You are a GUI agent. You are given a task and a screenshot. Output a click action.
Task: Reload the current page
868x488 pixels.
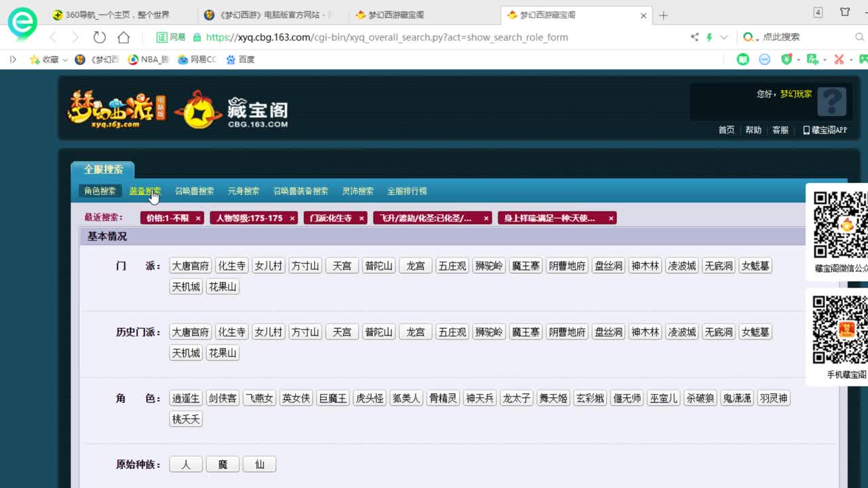[x=100, y=37]
